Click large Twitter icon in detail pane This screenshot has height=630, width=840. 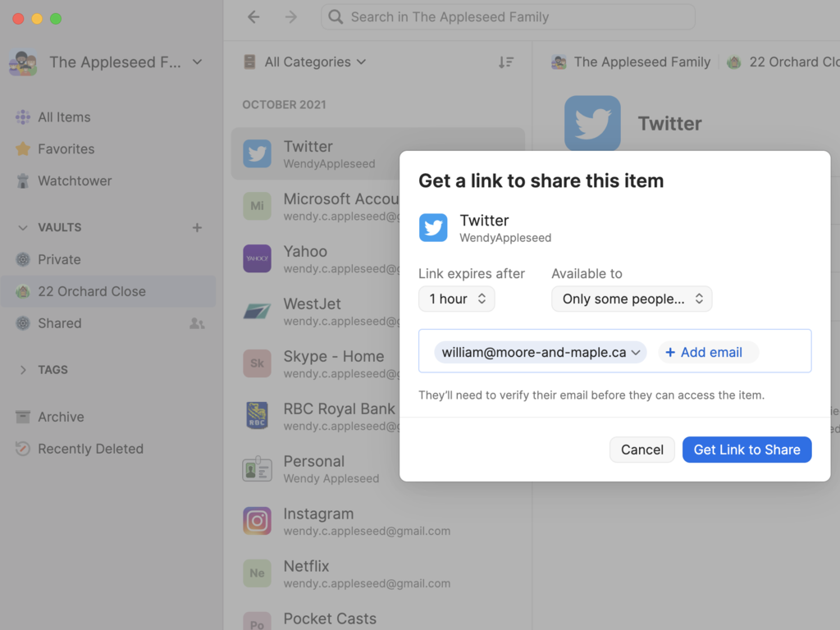tap(592, 123)
